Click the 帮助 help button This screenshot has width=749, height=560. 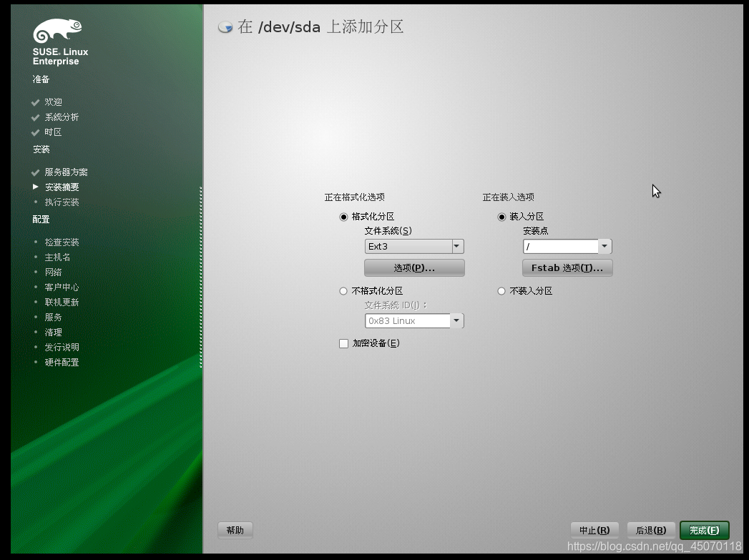coord(235,530)
